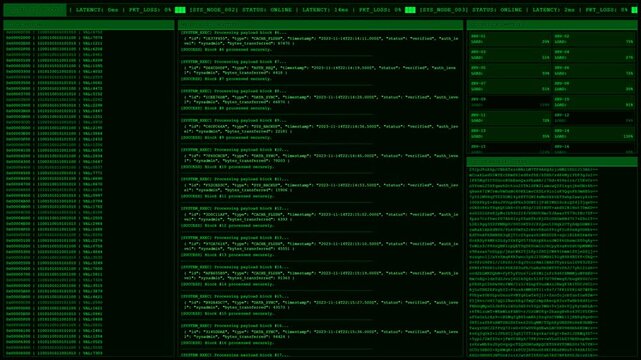Click the header bar of the payload log panel
Screen dimensions: 641x360
tap(320, 25)
